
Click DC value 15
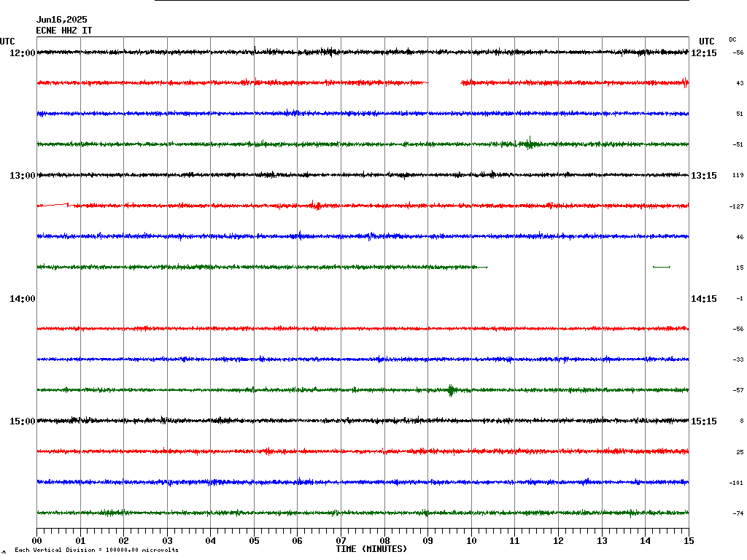[740, 268]
